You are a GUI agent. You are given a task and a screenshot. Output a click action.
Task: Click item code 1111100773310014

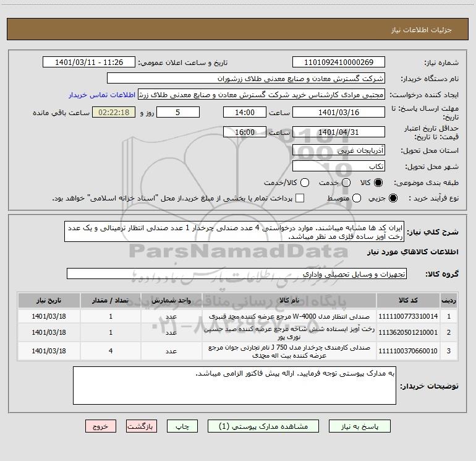tap(408, 316)
